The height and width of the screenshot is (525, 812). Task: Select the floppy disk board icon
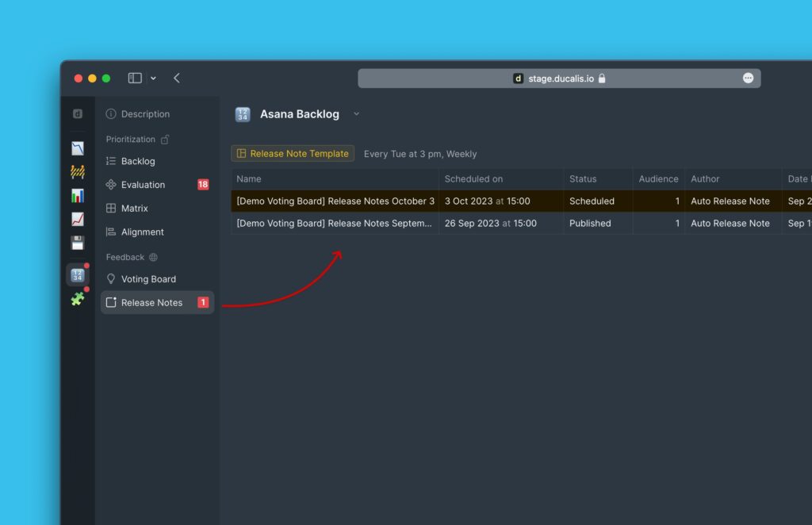(78, 243)
